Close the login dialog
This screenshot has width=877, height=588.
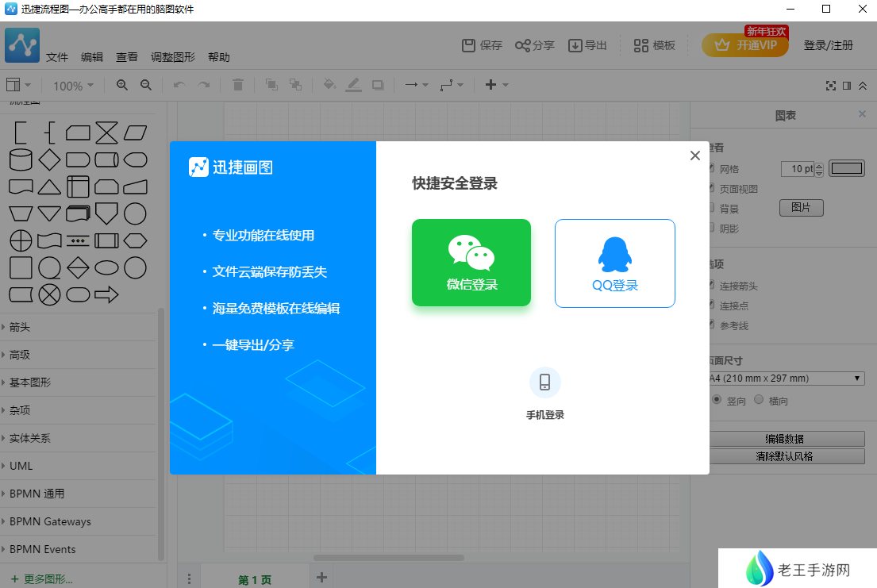click(x=694, y=156)
